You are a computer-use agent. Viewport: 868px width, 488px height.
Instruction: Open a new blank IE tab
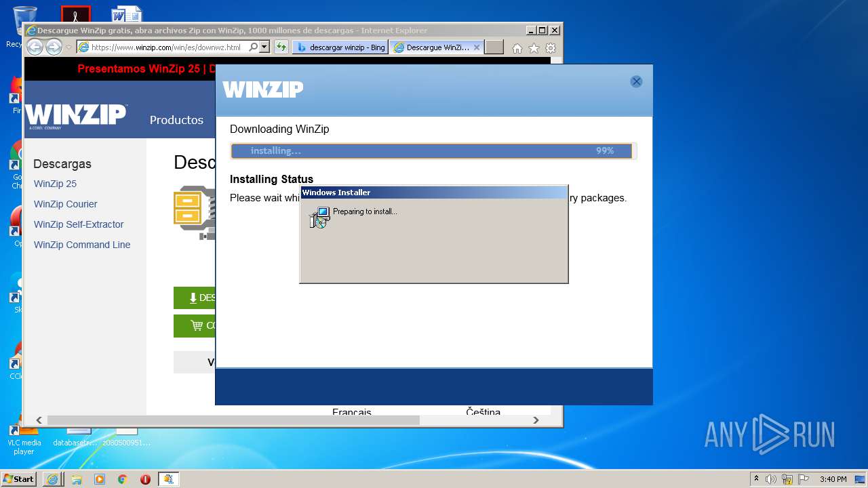coord(494,47)
